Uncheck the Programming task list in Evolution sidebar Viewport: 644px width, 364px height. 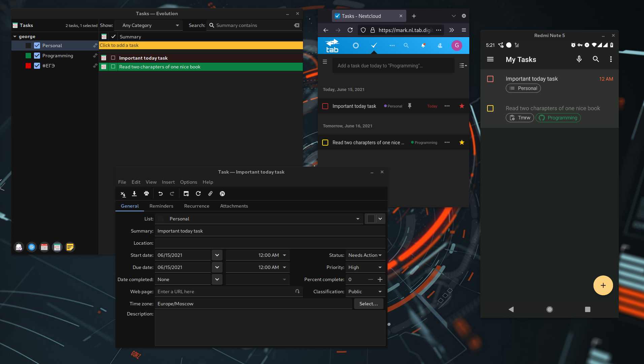(37, 55)
